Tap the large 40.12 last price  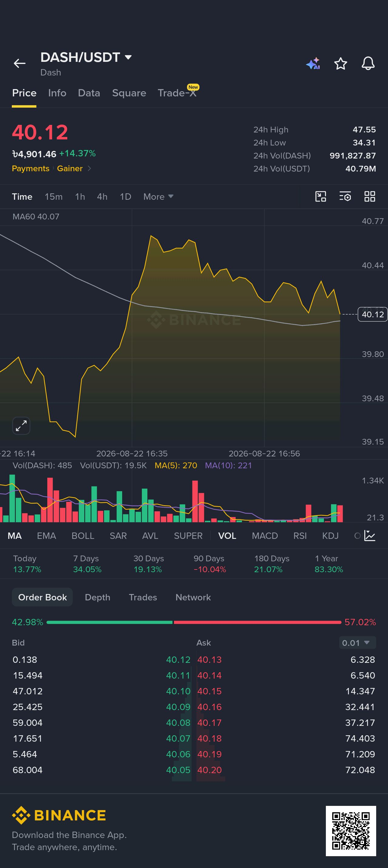40,132
